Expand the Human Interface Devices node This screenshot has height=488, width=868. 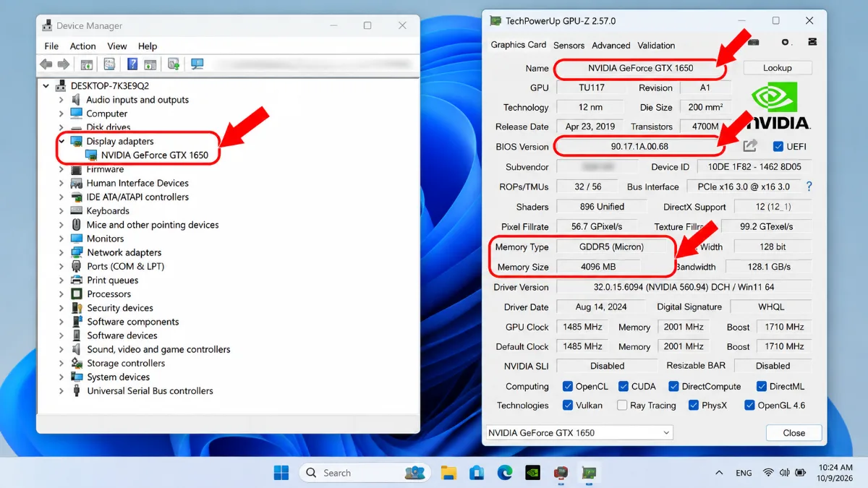[x=61, y=184]
